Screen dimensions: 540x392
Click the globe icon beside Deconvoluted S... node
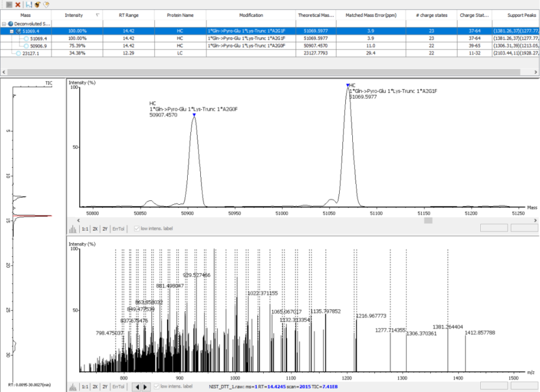(x=11, y=24)
